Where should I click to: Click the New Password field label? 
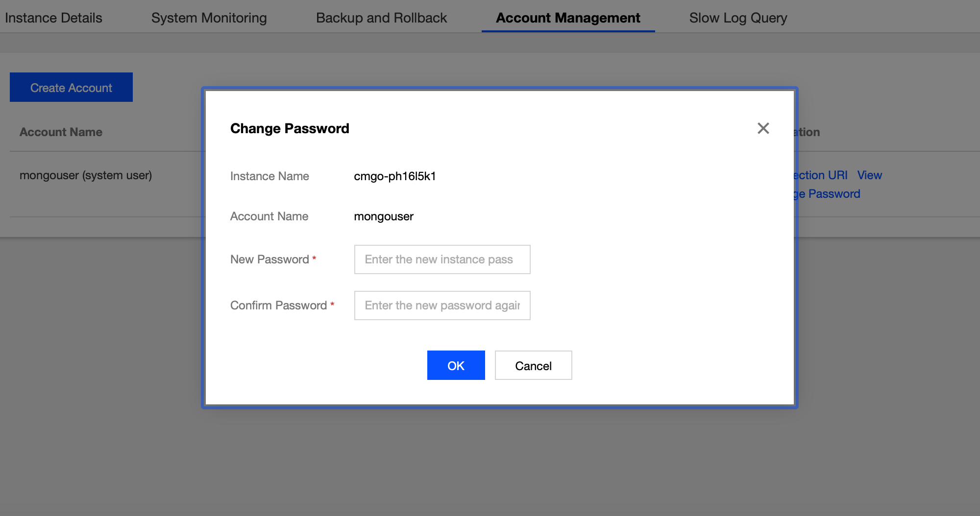(x=269, y=259)
